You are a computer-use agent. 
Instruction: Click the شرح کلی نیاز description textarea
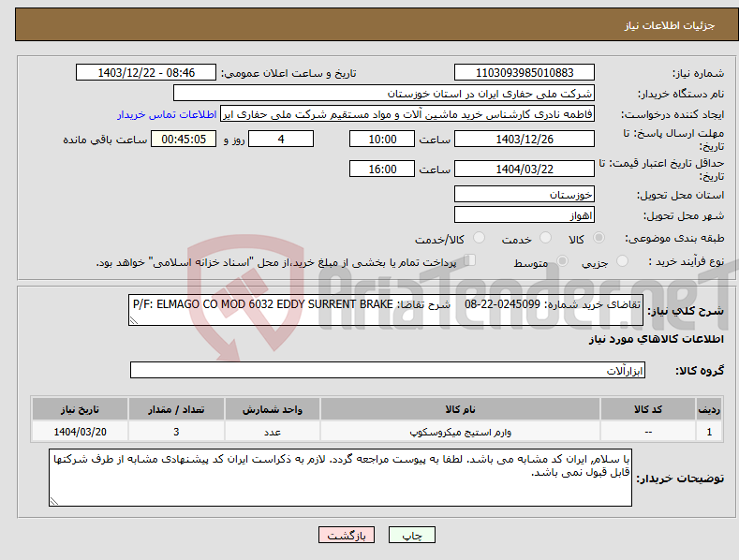386,310
